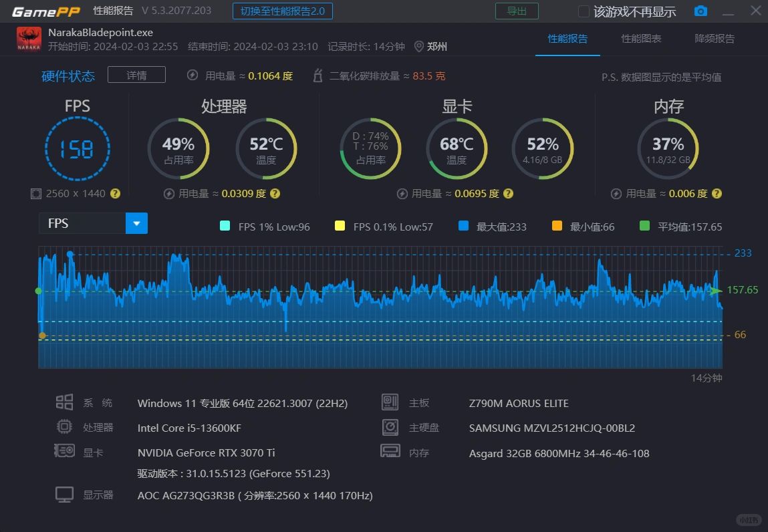Viewport: 768px width, 532px height.
Task: Click the NarakaBladepoint.exe title text
Action: point(100,32)
